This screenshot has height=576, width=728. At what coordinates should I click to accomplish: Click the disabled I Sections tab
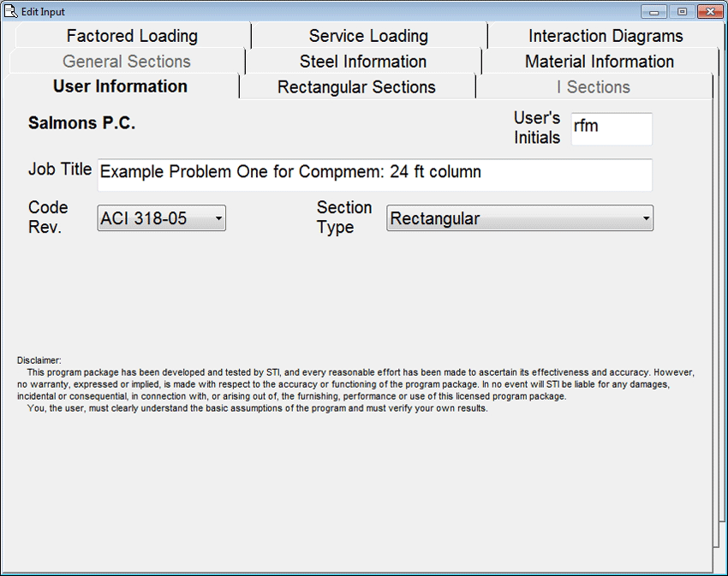[593, 87]
